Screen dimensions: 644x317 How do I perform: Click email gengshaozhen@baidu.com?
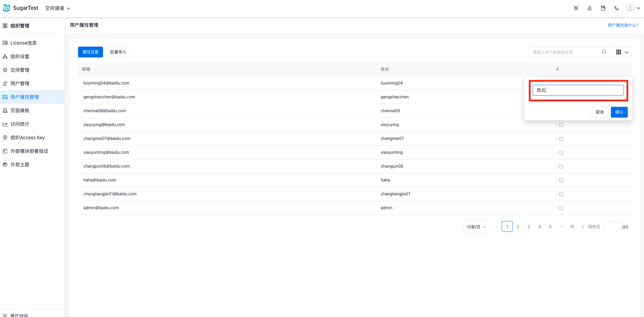click(109, 97)
